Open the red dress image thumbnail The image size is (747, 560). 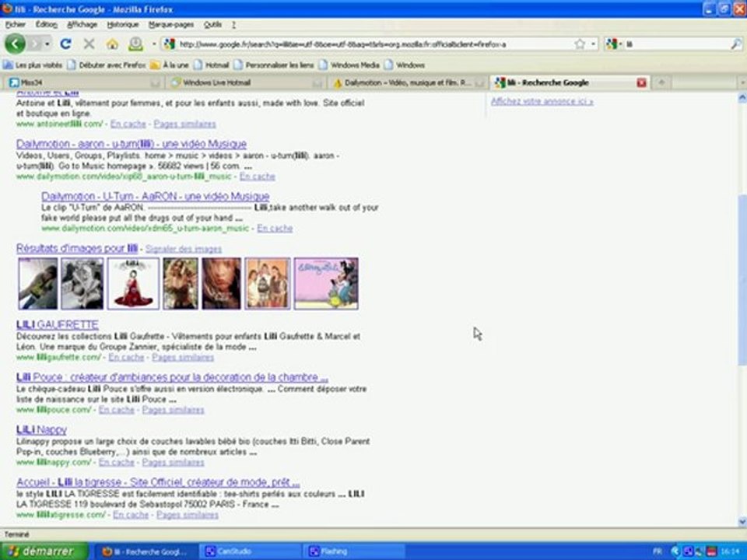click(x=133, y=283)
